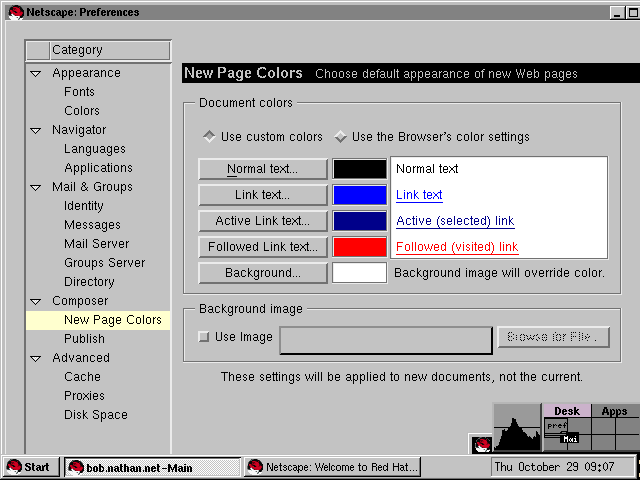Open the Start menu on taskbar
640x480 pixels.
[x=28, y=467]
